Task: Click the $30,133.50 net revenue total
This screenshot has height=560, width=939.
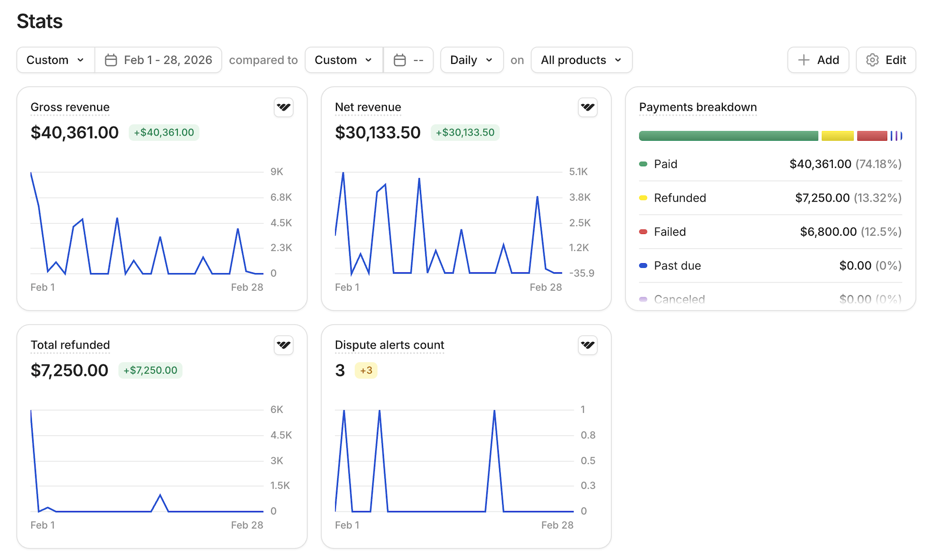Action: pyautogui.click(x=378, y=133)
